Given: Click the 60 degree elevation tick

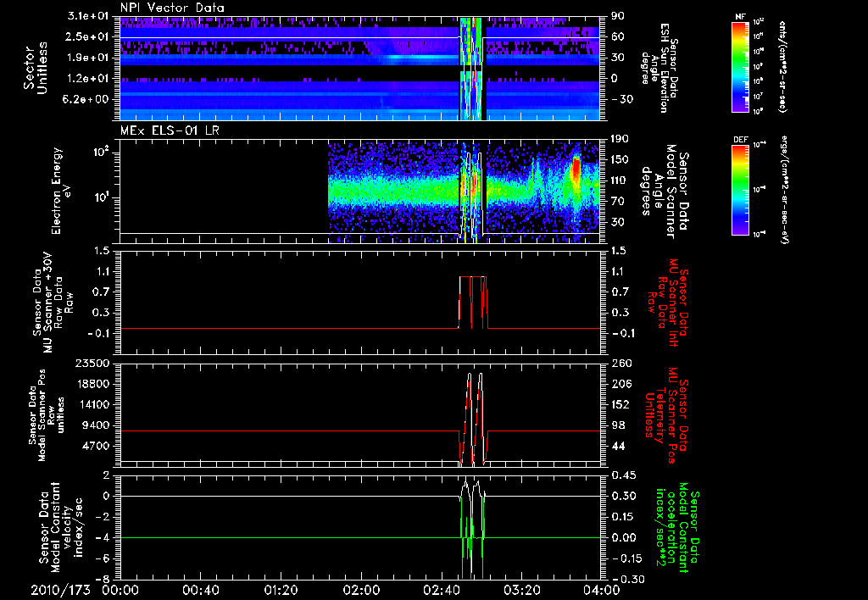Looking at the screenshot, I should 617,36.
